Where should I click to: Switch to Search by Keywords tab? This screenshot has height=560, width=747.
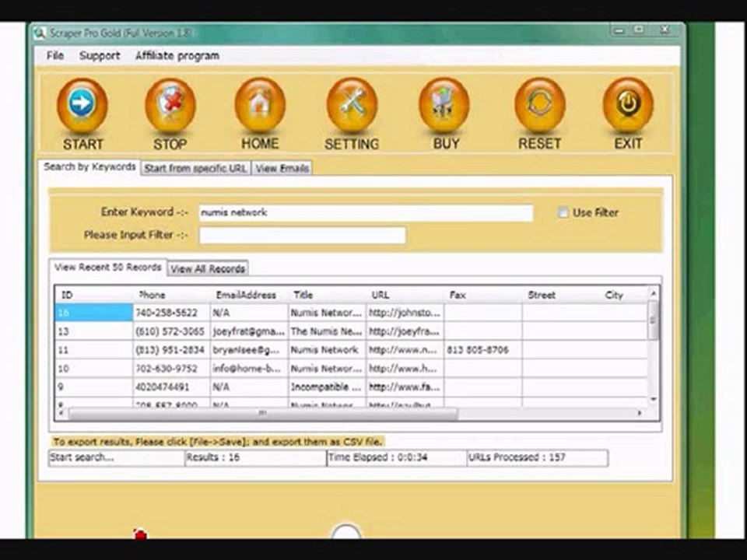pos(89,167)
